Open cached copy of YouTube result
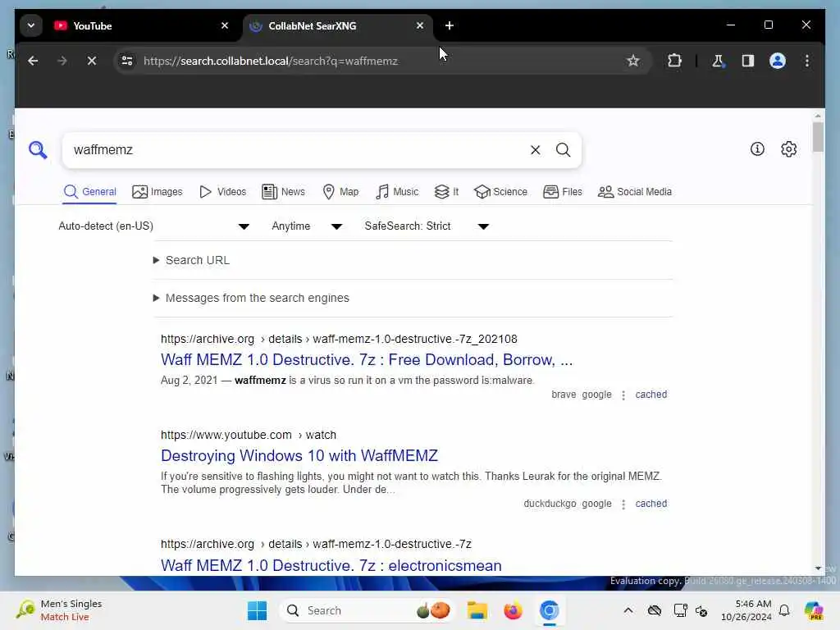This screenshot has width=840, height=630. pyautogui.click(x=651, y=504)
